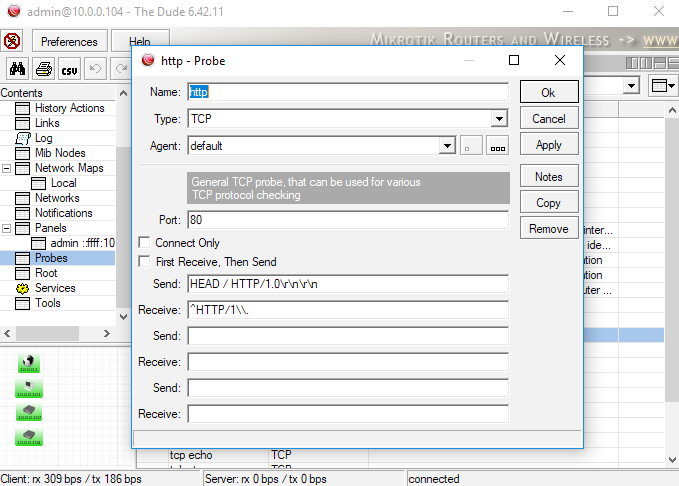Click Contents horizontal scroll right arrow
This screenshot has height=486, width=679.
pyautogui.click(x=107, y=334)
